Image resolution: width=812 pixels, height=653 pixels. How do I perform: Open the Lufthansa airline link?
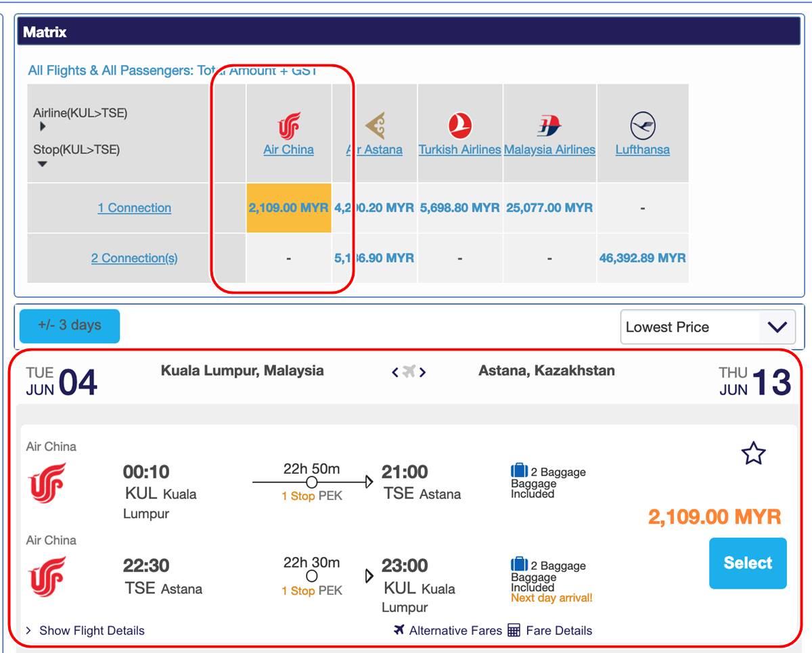[643, 150]
